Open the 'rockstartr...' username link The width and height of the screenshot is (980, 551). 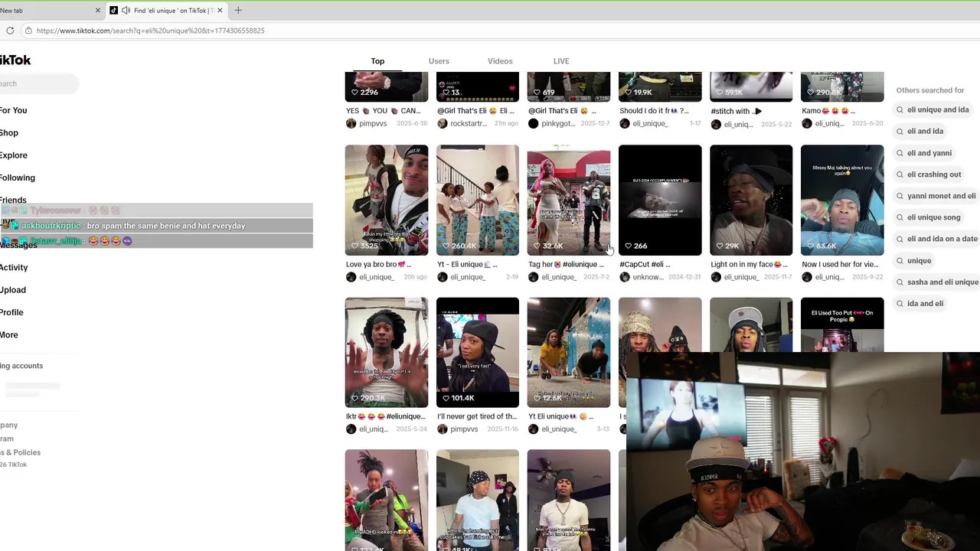coord(469,124)
